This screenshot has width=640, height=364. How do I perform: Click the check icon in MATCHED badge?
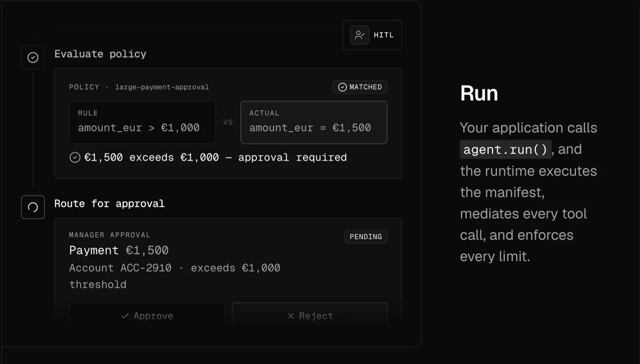pyautogui.click(x=342, y=87)
